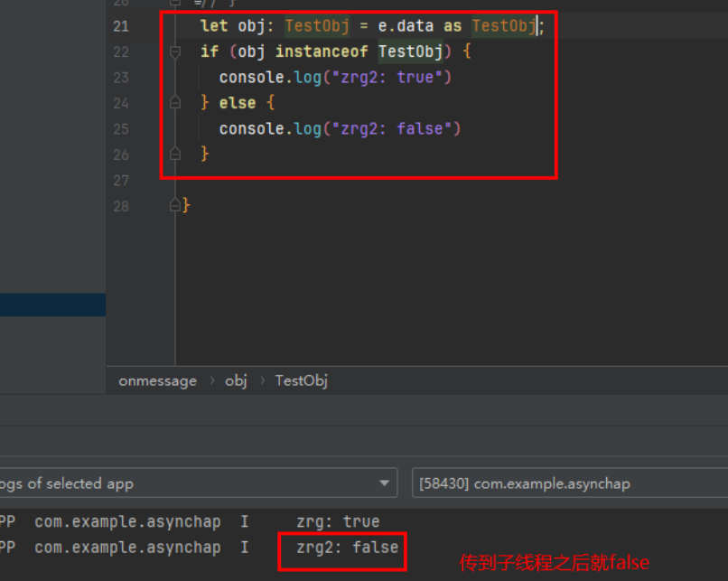Click the gutter at line number 25
This screenshot has width=728, height=581.
(121, 129)
